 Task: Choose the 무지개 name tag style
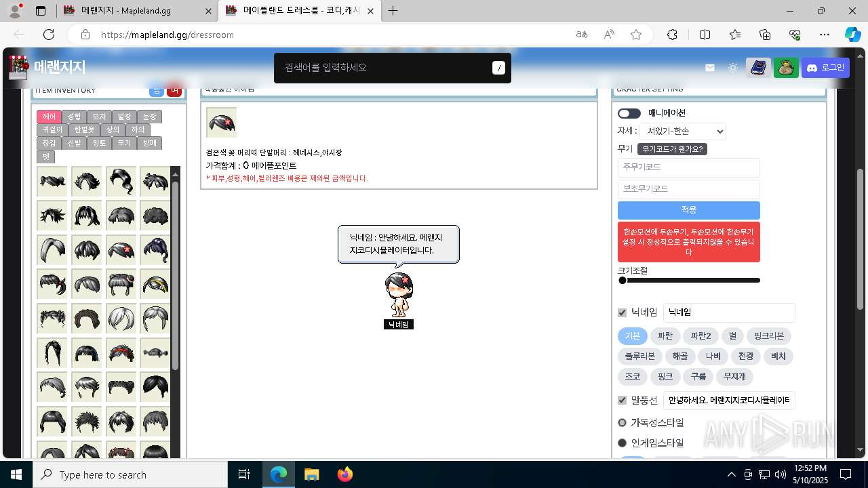735,377
